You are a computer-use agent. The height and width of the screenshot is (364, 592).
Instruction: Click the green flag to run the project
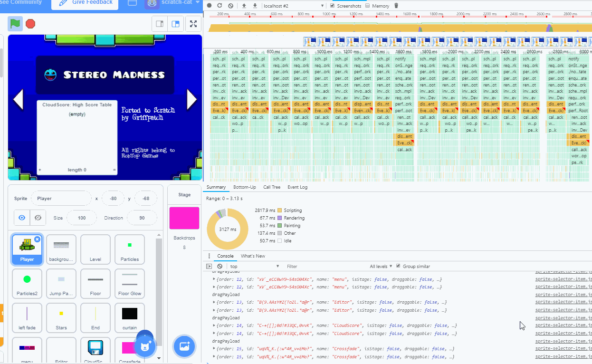tap(15, 22)
